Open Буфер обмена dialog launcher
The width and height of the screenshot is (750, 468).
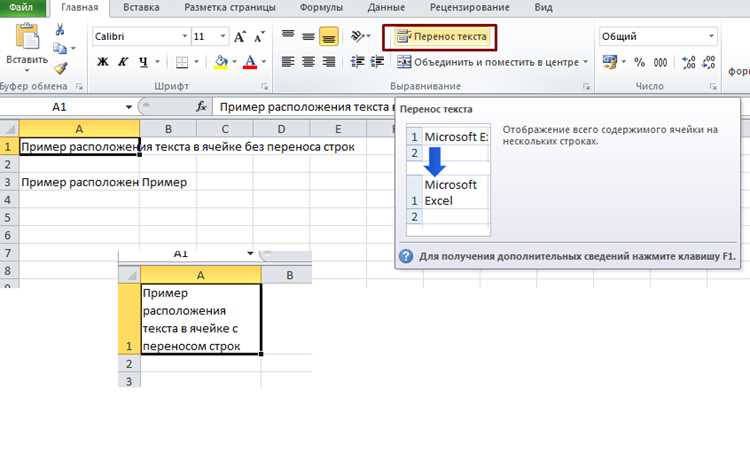point(79,87)
